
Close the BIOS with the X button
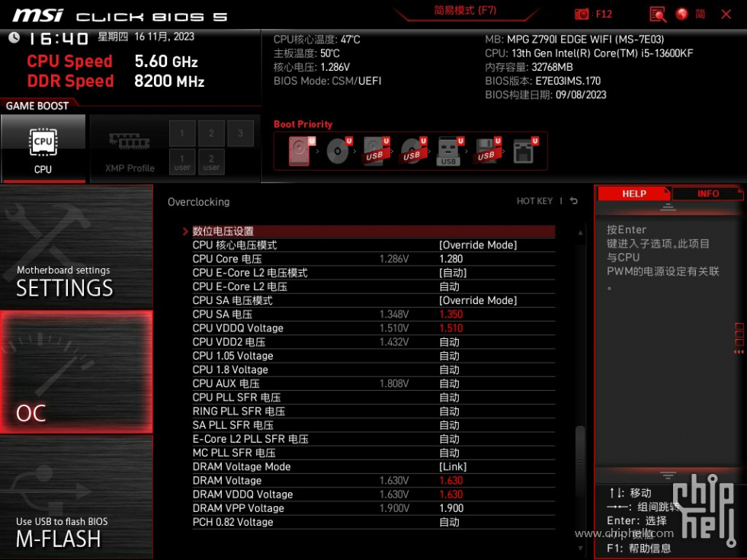(726, 14)
